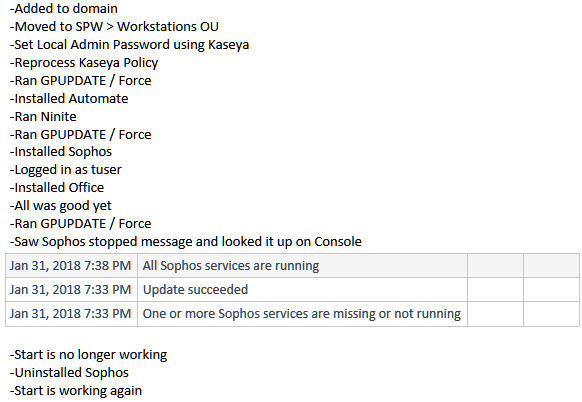
Task: Click the 'Start is no longer working' line
Action: pos(88,355)
